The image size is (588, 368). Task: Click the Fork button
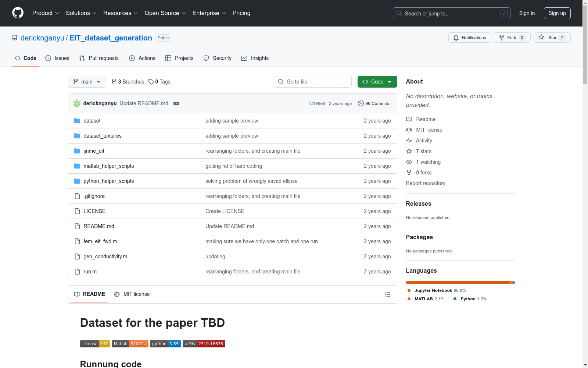pos(512,38)
